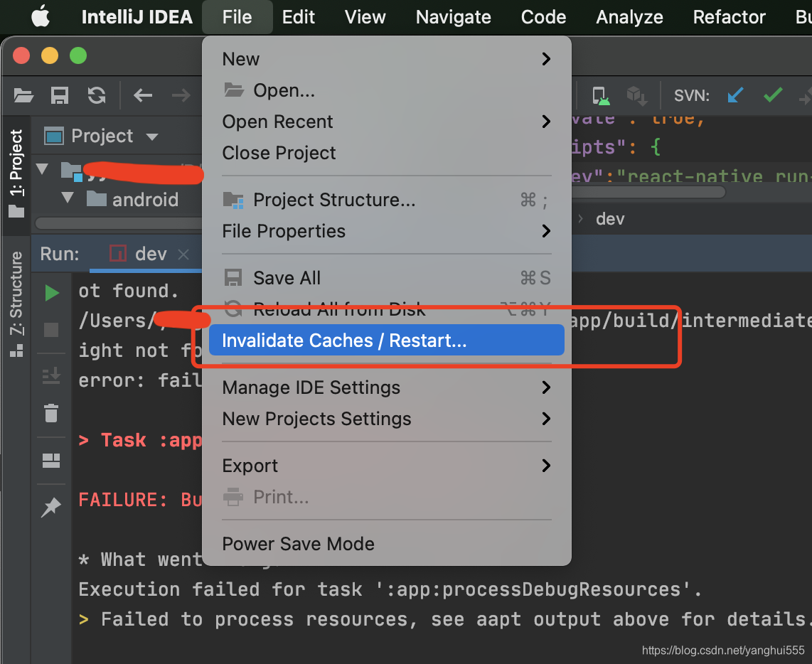Screen dimensions: 812x664
Task: Click the SVN update blue arrow icon
Action: [x=735, y=95]
